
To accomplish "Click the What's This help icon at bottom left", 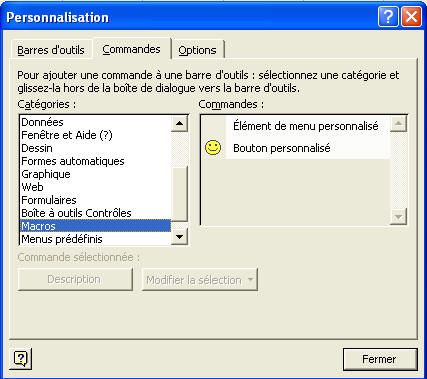I will 21,359.
